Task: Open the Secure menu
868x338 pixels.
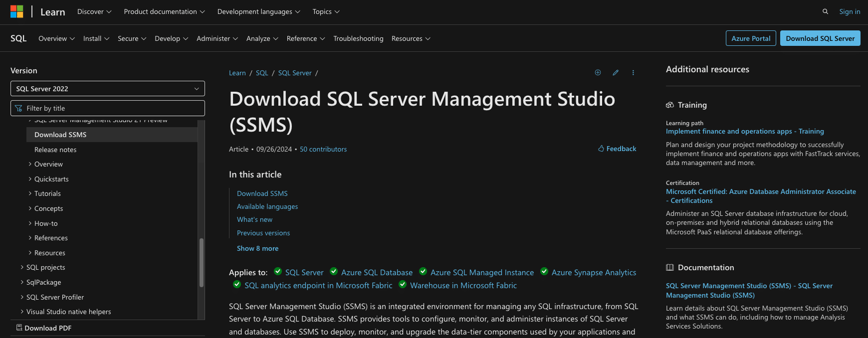Action: [x=132, y=38]
